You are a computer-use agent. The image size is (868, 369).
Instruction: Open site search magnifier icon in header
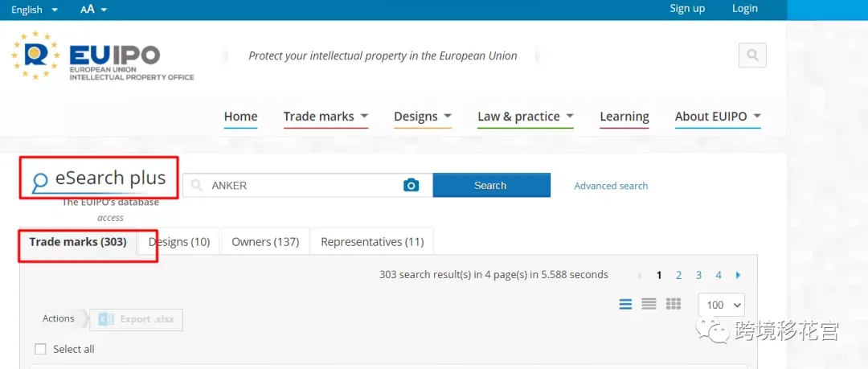coord(752,55)
